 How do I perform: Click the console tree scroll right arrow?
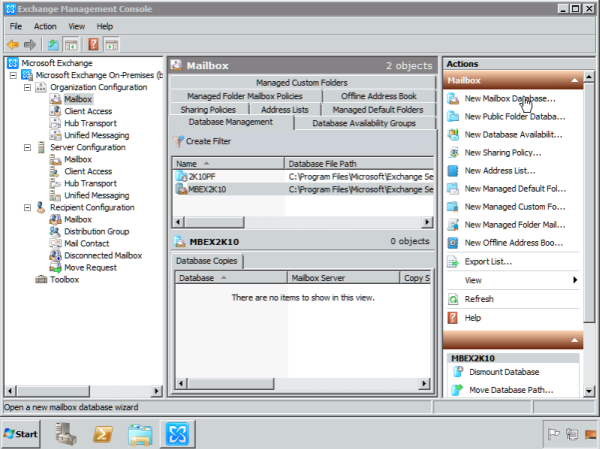(x=156, y=391)
